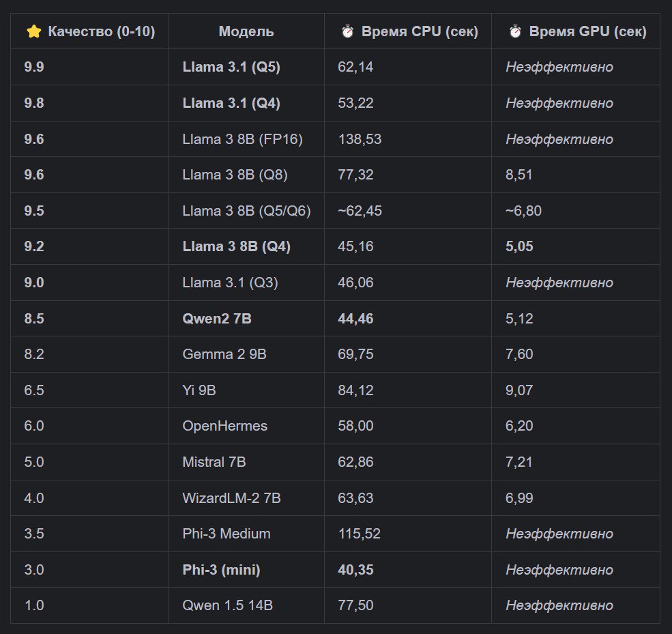Select the Qwen2 7B model name

click(217, 319)
